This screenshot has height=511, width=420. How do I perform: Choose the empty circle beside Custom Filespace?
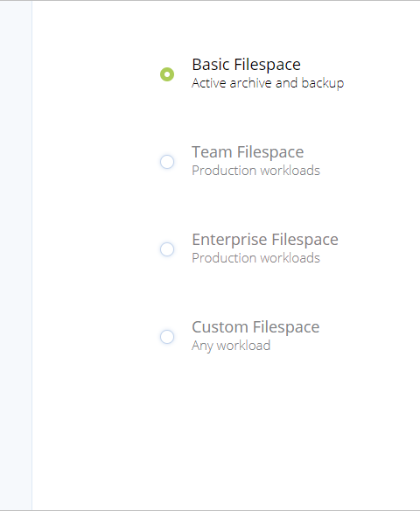point(167,337)
